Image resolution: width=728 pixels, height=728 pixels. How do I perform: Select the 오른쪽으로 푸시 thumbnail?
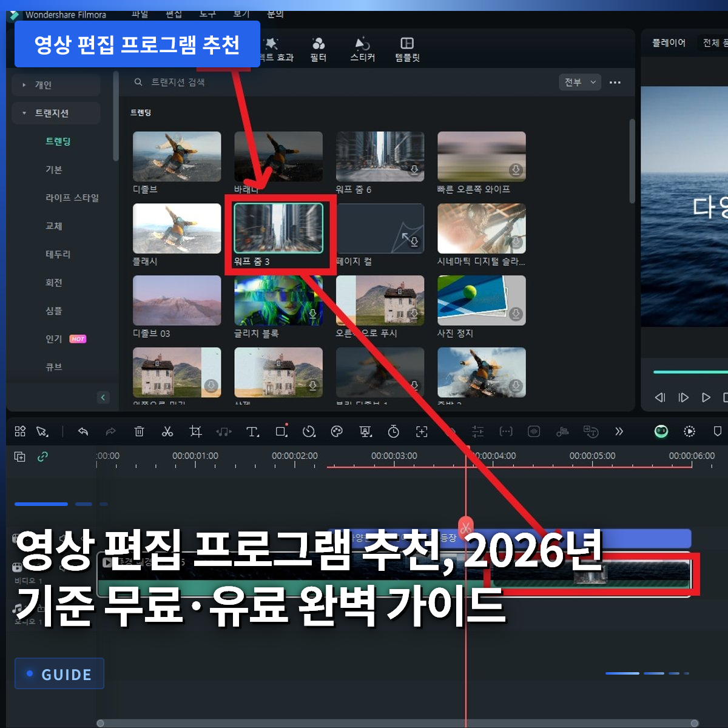tap(380, 300)
